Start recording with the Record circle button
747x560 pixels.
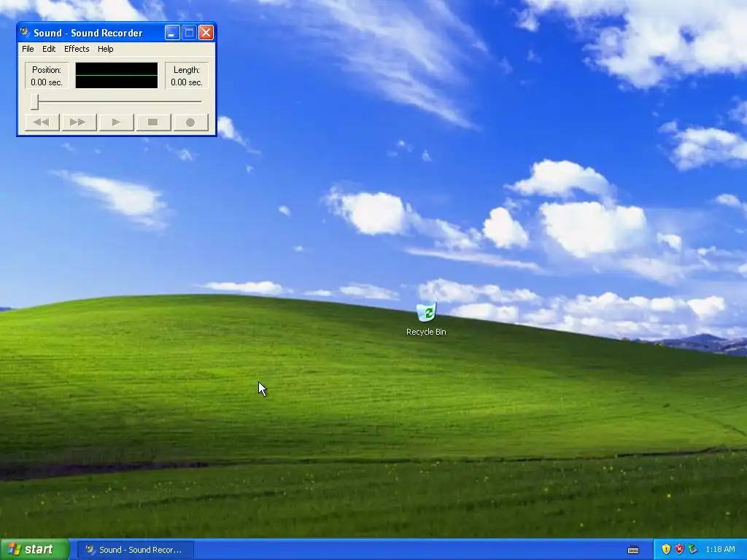pyautogui.click(x=190, y=122)
